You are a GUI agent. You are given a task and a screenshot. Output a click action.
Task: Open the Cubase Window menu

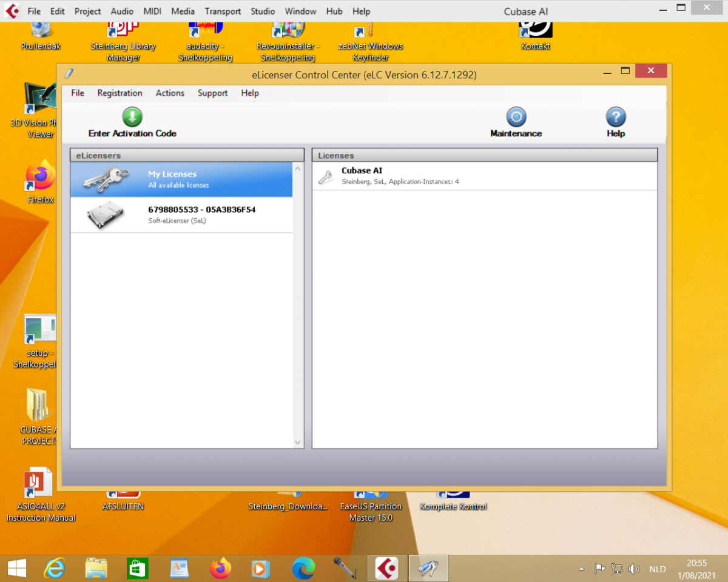300,11
